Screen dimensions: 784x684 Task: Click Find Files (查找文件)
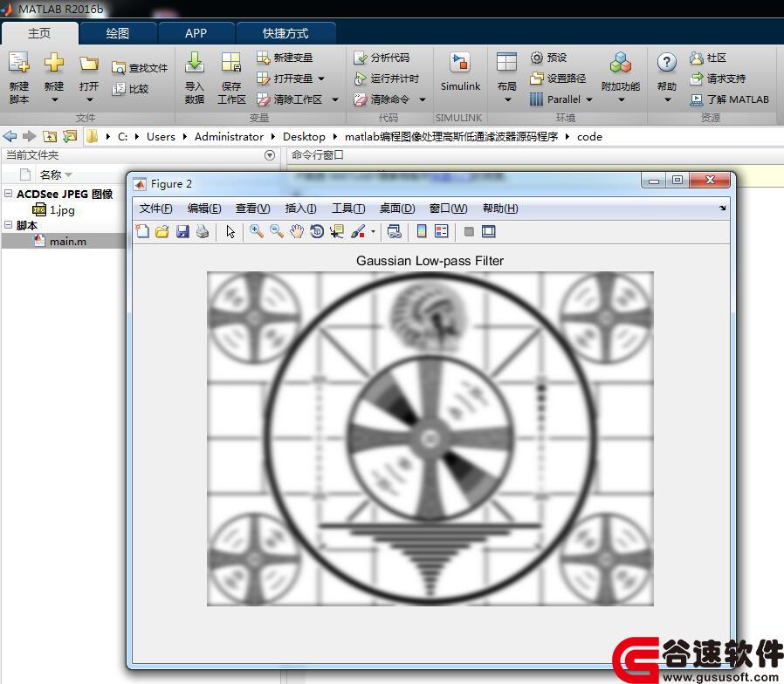[140, 68]
